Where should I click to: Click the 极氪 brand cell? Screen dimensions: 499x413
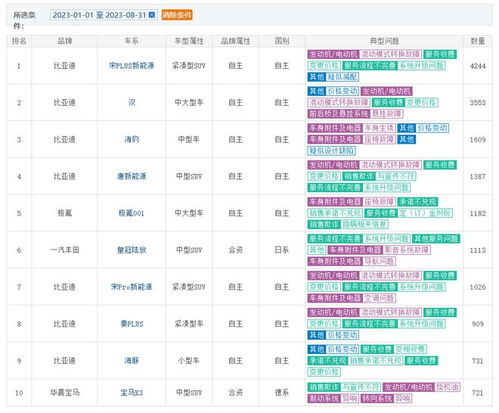tap(65, 213)
